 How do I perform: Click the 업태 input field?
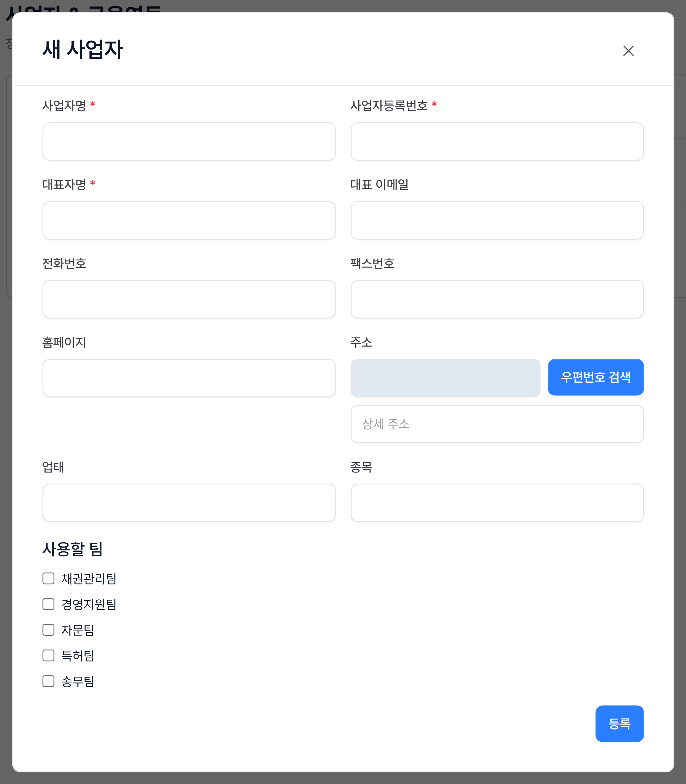tap(189, 502)
